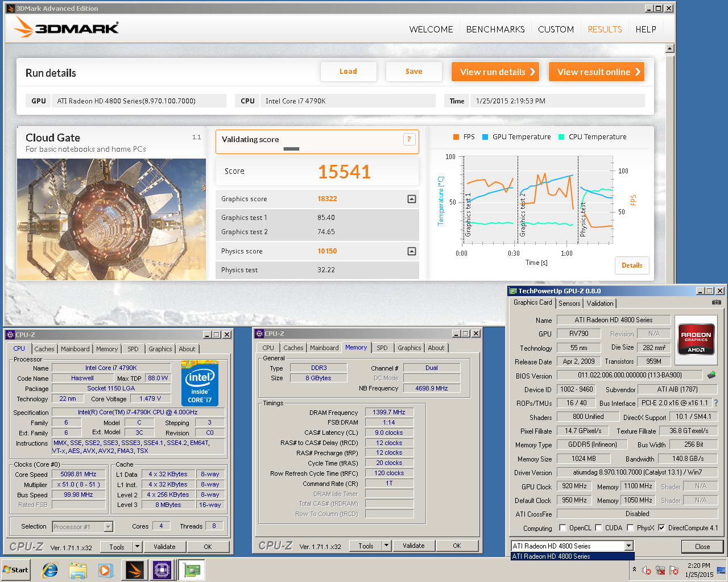Open the HELP tab in 3DMark

pos(646,30)
